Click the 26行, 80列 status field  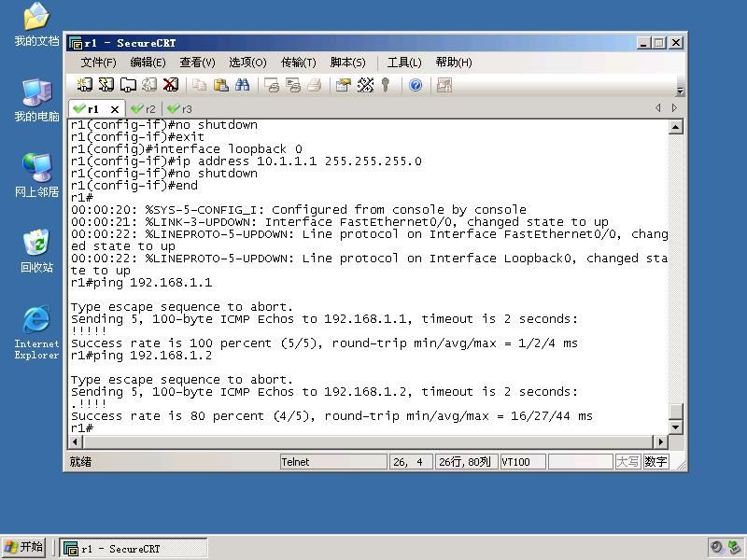tap(465, 462)
